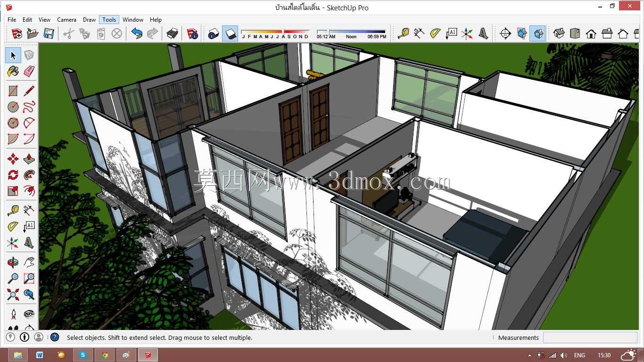Select the Tape Measure tool in top toolbar
644x362 pixels.
click(404, 33)
